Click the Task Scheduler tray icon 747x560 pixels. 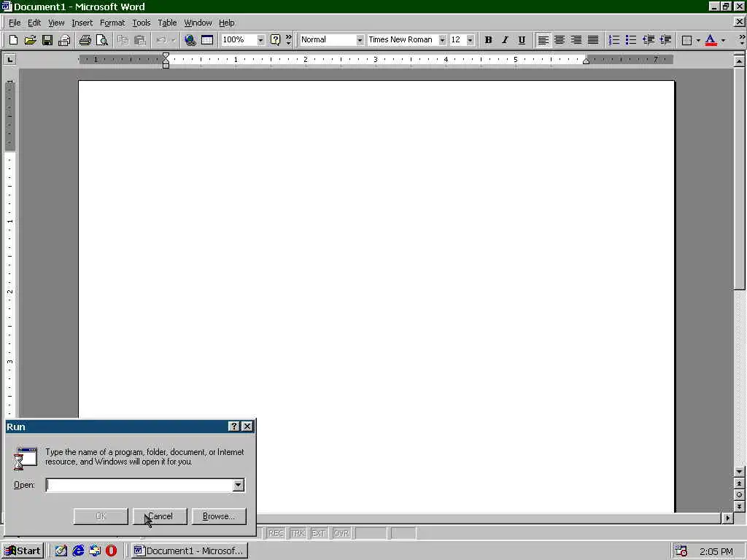[x=681, y=551]
